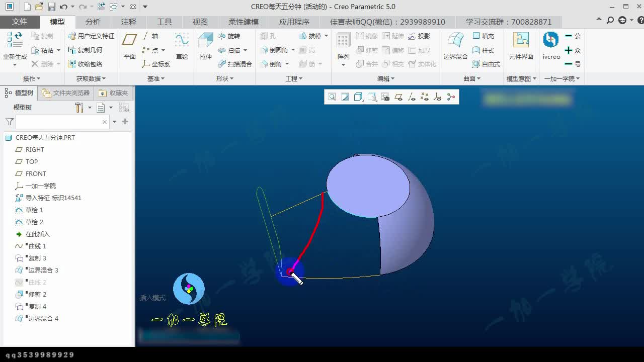Open the Sketch (草绘) tool

pos(182,46)
